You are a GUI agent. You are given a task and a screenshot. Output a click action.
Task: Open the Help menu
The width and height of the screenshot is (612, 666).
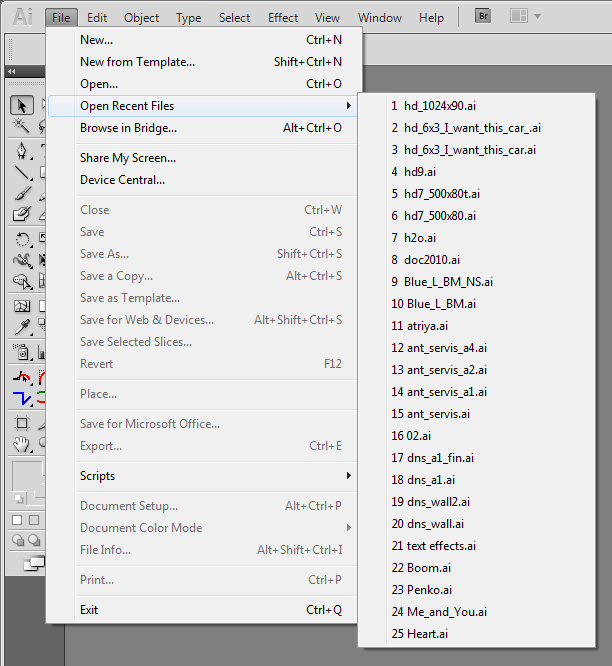[432, 18]
